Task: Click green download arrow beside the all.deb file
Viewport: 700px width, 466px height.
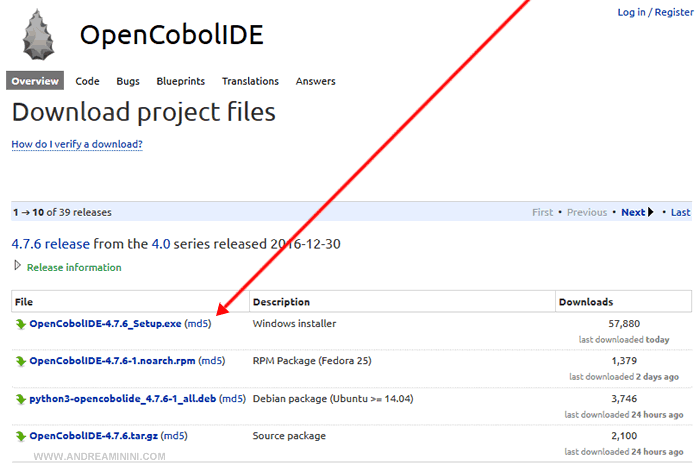Action: click(x=21, y=398)
